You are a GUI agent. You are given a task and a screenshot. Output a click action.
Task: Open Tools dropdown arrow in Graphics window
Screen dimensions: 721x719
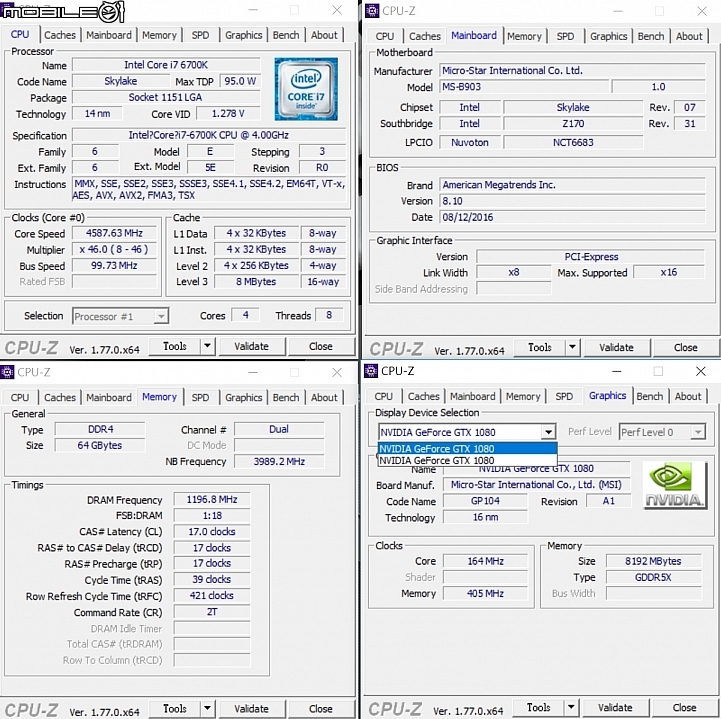pyautogui.click(x=571, y=707)
